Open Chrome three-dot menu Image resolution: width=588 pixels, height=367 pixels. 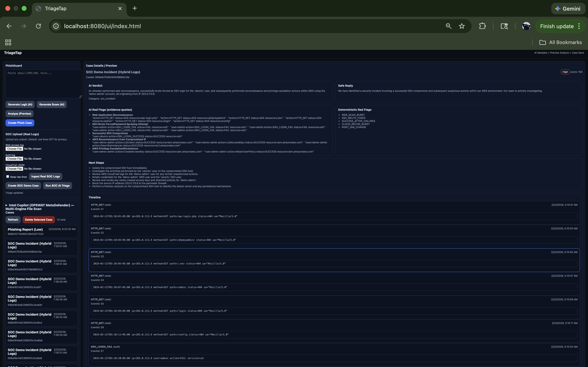579,26
